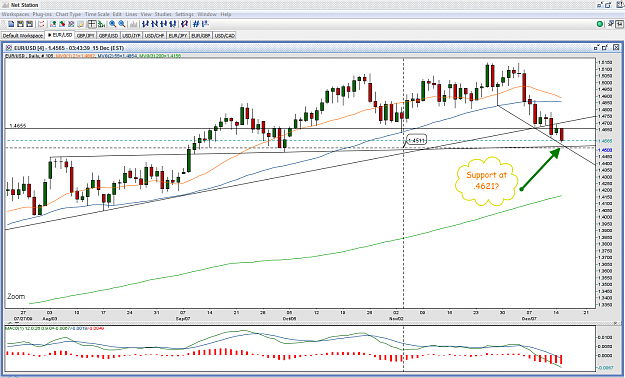Click the greyed-out bar chart icon
The width and height of the screenshot is (625, 378).
[134, 24]
